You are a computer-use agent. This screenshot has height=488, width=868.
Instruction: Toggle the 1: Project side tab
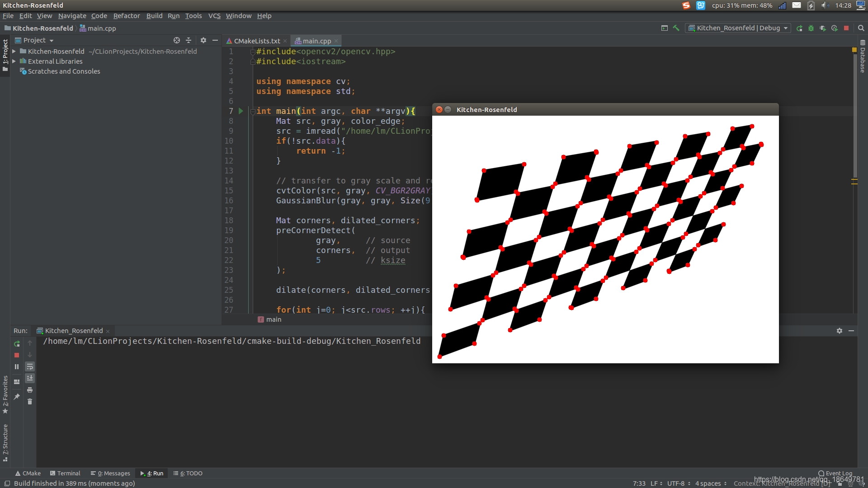click(5, 55)
